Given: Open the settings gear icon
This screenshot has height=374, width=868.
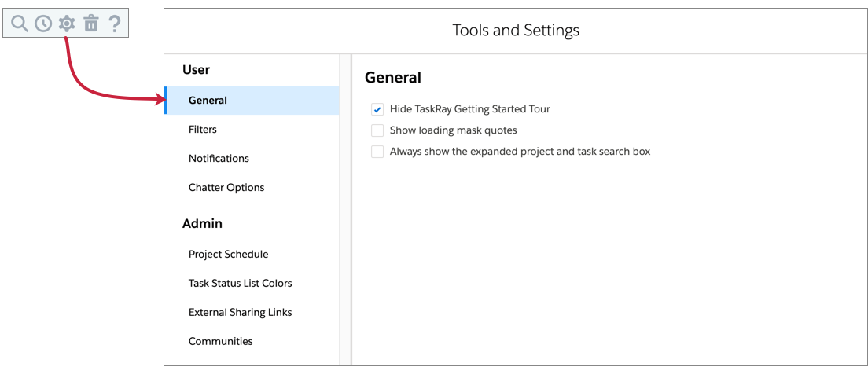Looking at the screenshot, I should click(x=67, y=24).
